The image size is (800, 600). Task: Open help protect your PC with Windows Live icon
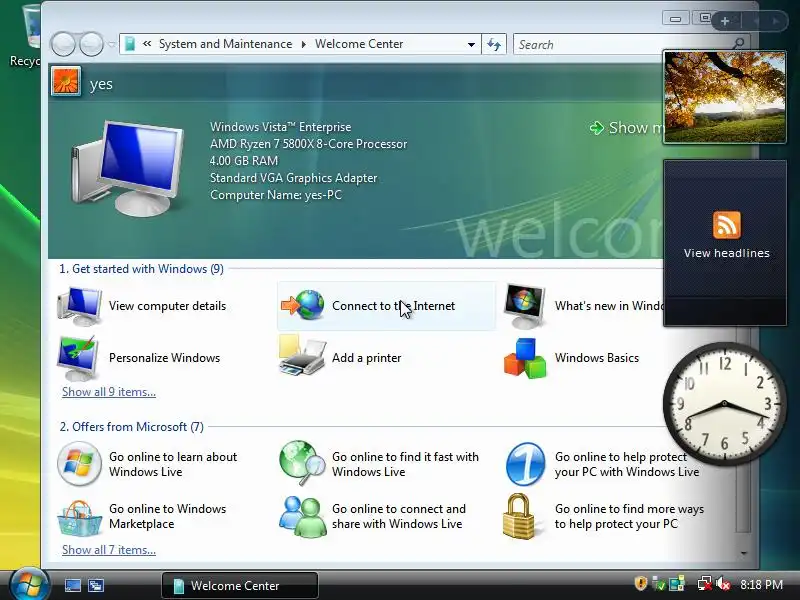526,464
